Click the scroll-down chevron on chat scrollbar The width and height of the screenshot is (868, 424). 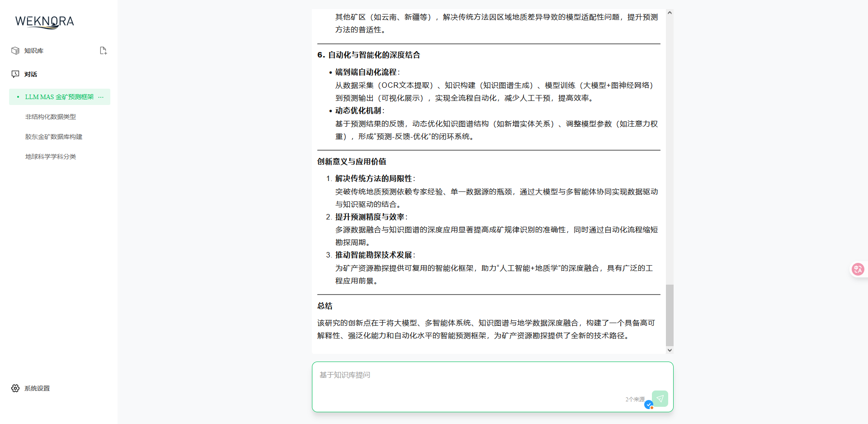pos(670,350)
